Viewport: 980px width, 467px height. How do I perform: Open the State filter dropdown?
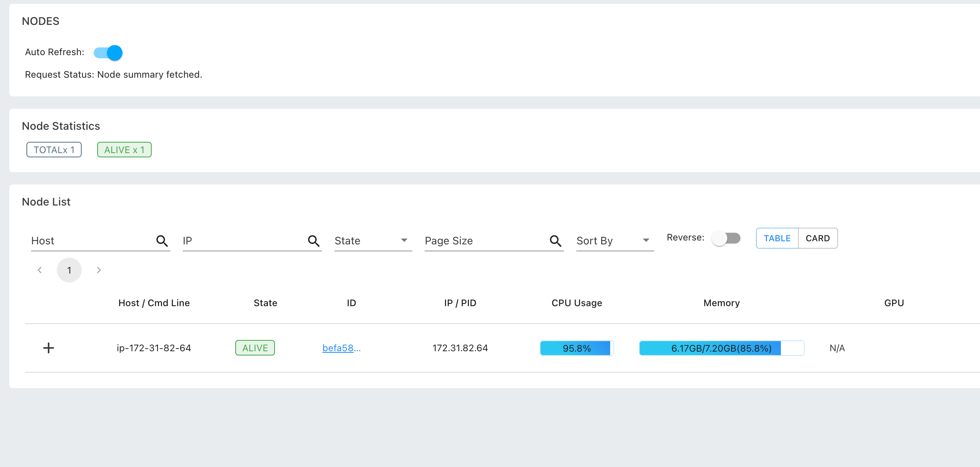373,241
